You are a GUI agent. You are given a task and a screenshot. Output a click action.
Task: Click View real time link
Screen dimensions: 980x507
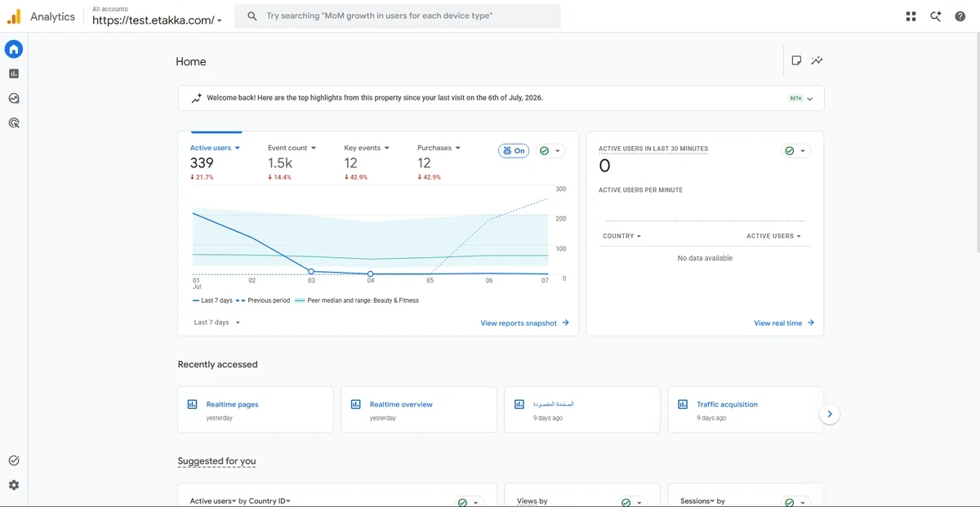pyautogui.click(x=784, y=323)
